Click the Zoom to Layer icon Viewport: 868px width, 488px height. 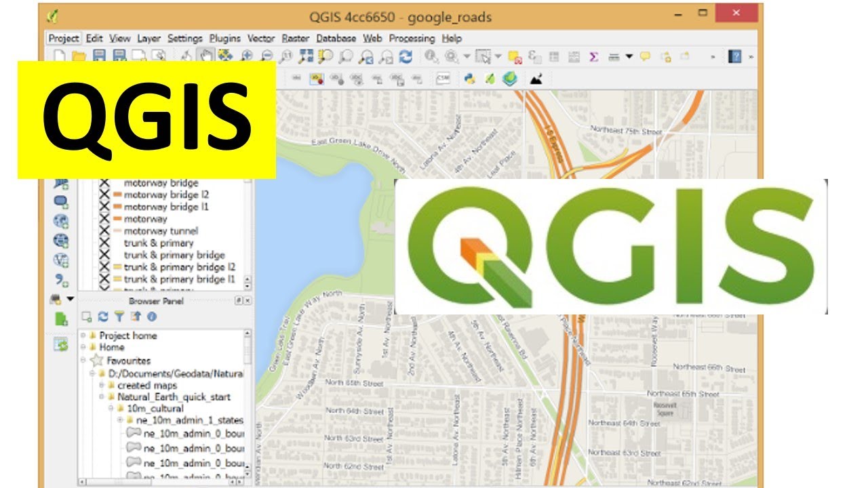point(346,56)
